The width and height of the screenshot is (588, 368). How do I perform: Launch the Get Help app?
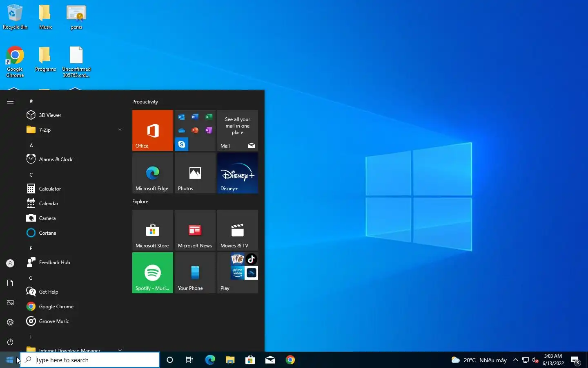pyautogui.click(x=73, y=292)
